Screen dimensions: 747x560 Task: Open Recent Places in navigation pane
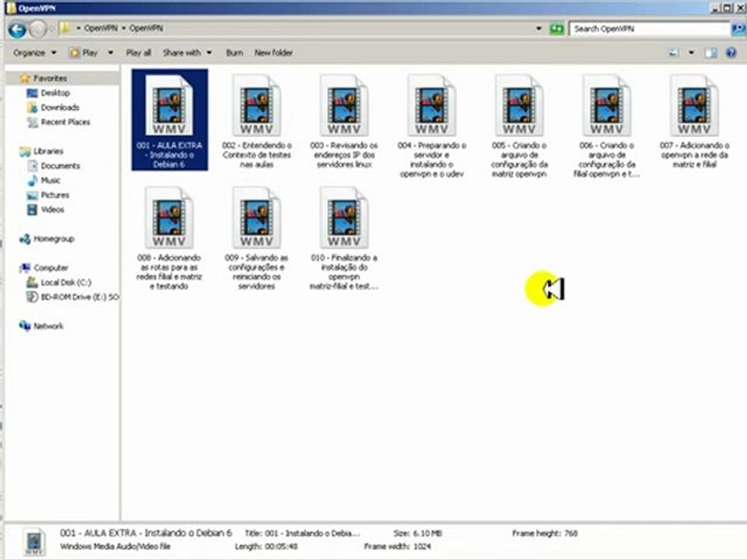tap(65, 122)
